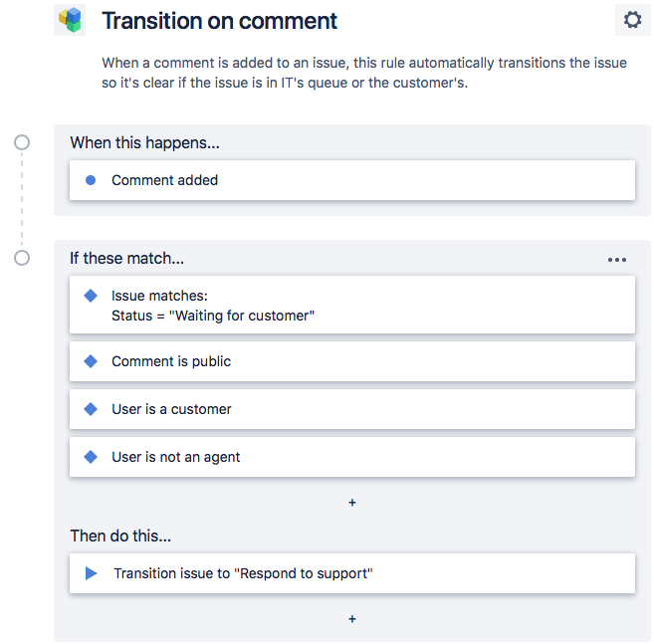Click the diamond icon next to Comment is public
This screenshot has width=654, height=644.
coord(91,361)
